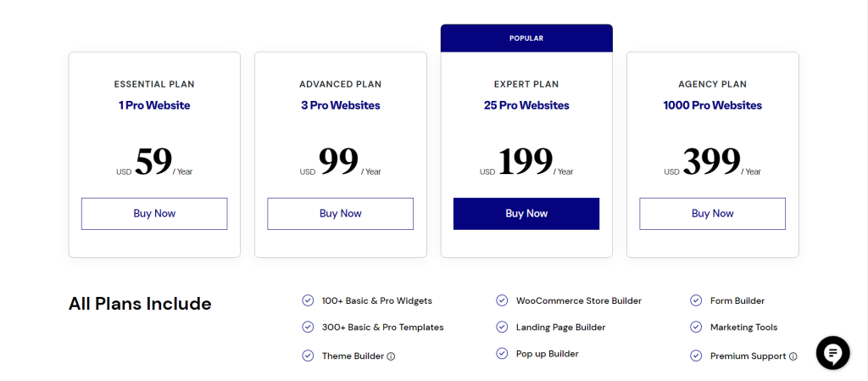
Task: Open the live chat bubble icon
Action: [832, 353]
